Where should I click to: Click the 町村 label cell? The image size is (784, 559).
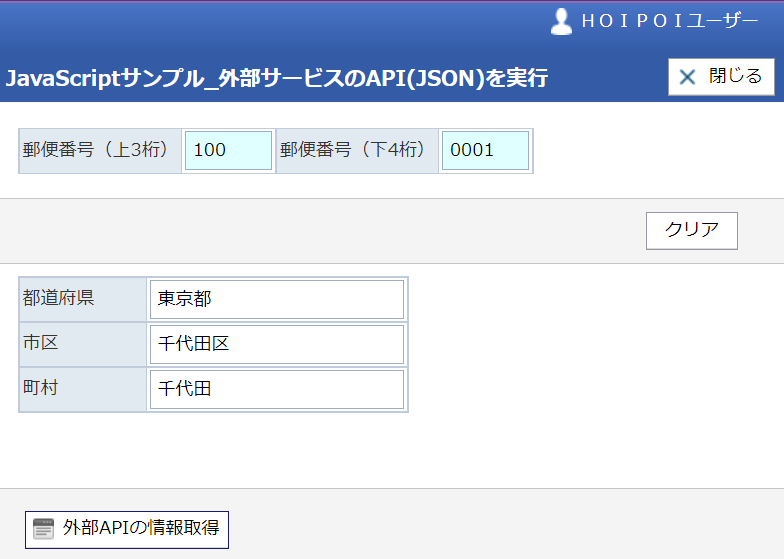pyautogui.click(x=82, y=389)
